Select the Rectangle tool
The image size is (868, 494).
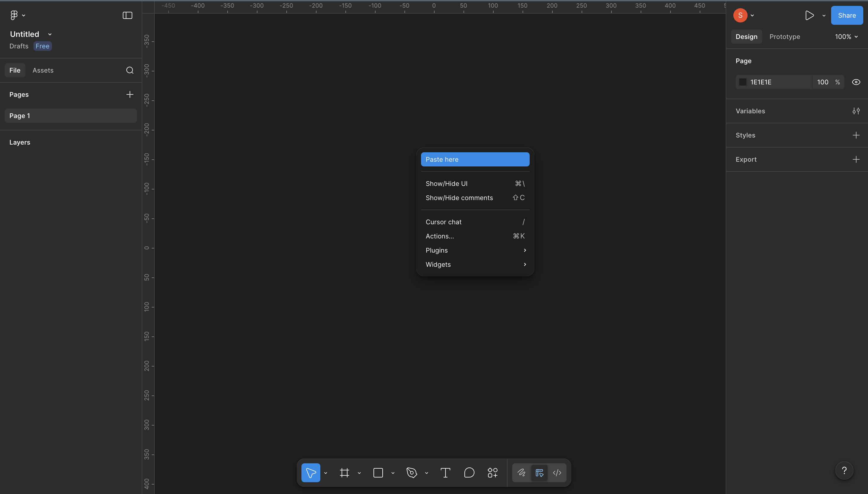click(x=378, y=472)
